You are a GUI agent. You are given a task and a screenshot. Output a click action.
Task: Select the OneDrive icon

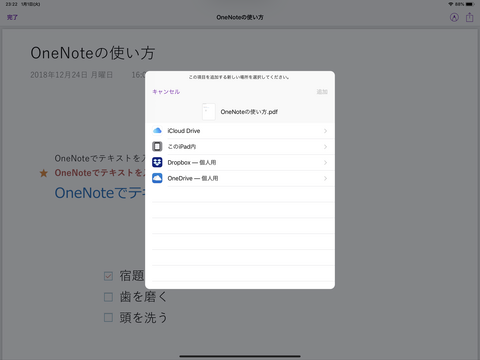[x=157, y=178]
